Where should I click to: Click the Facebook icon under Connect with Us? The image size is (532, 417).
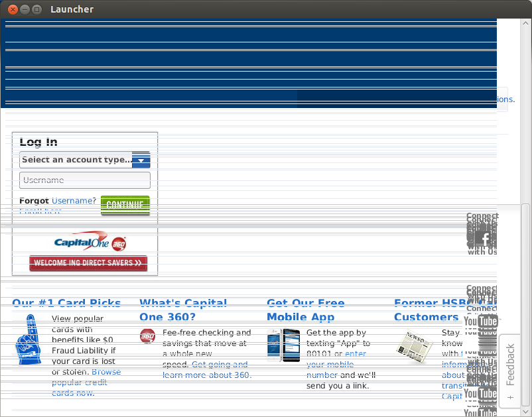pos(484,239)
